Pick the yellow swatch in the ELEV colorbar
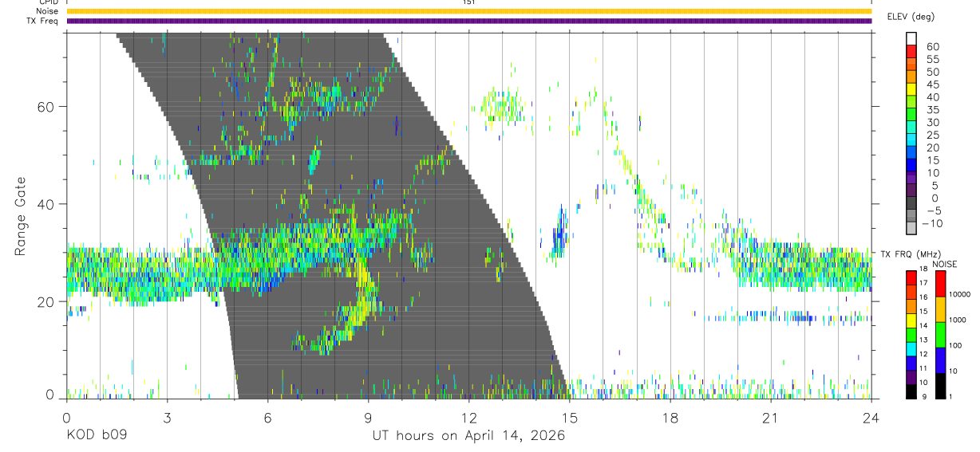 tap(911, 89)
